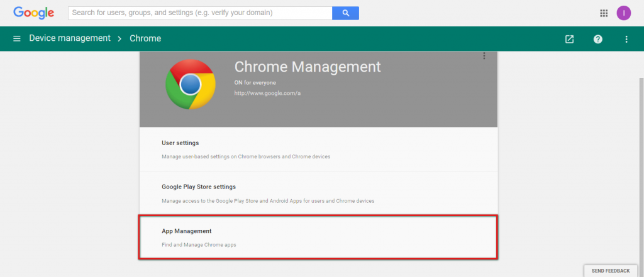Open the hamburger main menu
This screenshot has width=644, height=277.
click(x=17, y=38)
